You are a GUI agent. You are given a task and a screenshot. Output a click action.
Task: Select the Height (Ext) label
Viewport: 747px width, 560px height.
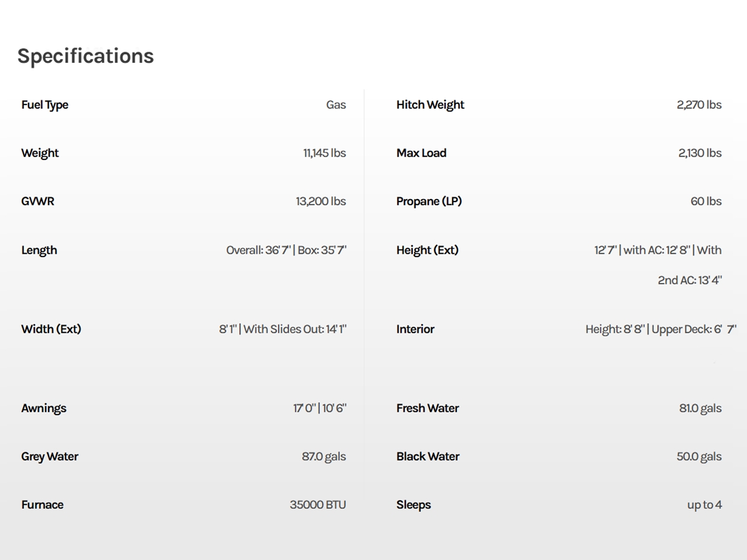(427, 250)
